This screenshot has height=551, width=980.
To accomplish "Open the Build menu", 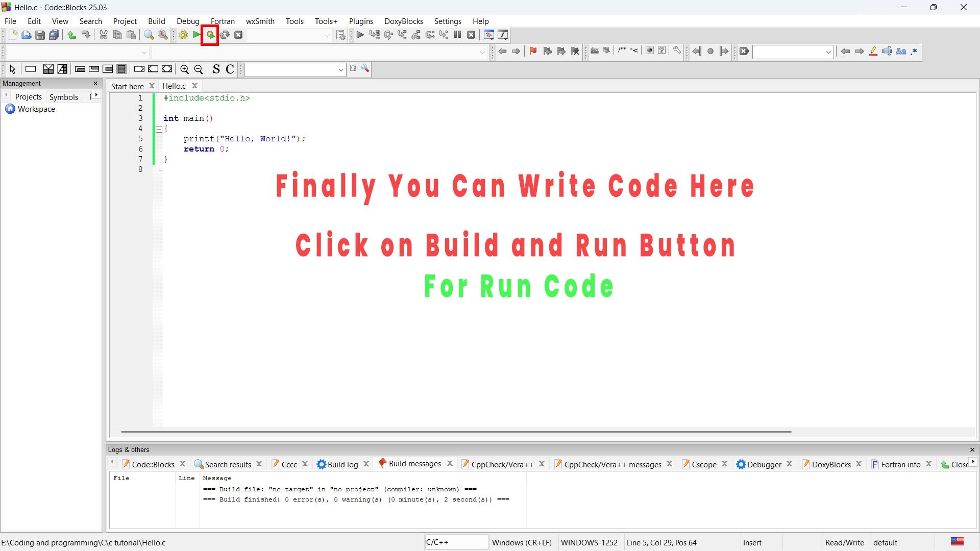I will [156, 21].
